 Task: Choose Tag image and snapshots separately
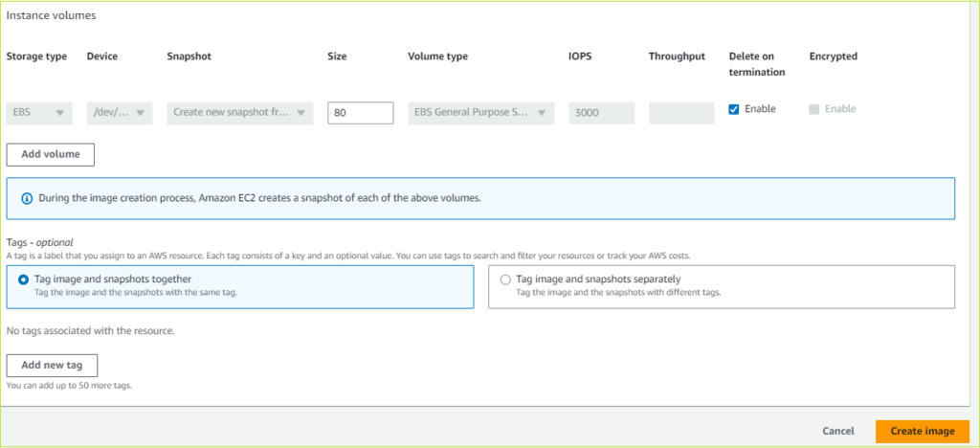coord(505,280)
